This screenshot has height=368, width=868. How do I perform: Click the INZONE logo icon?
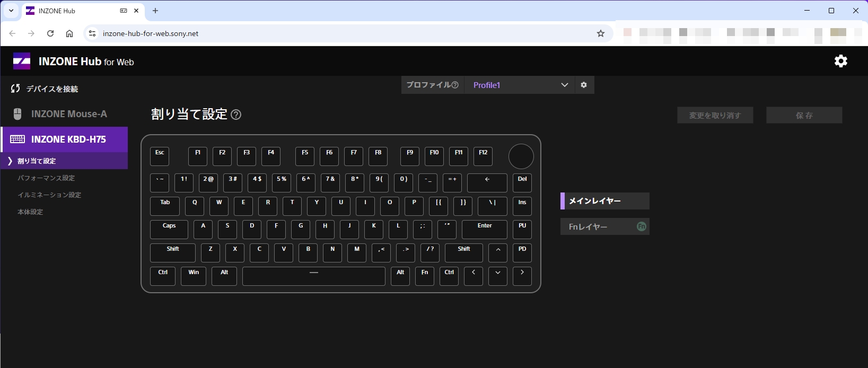22,62
